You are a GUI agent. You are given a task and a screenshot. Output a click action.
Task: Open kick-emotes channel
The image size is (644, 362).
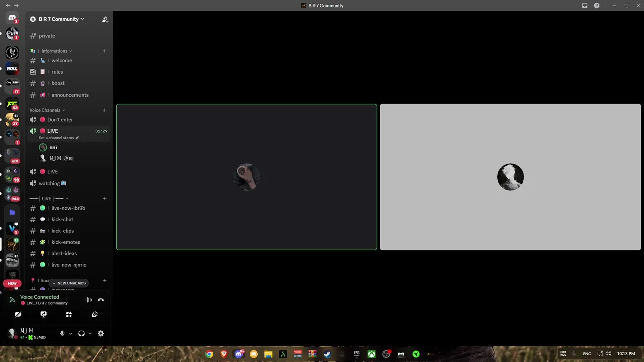click(x=69, y=242)
